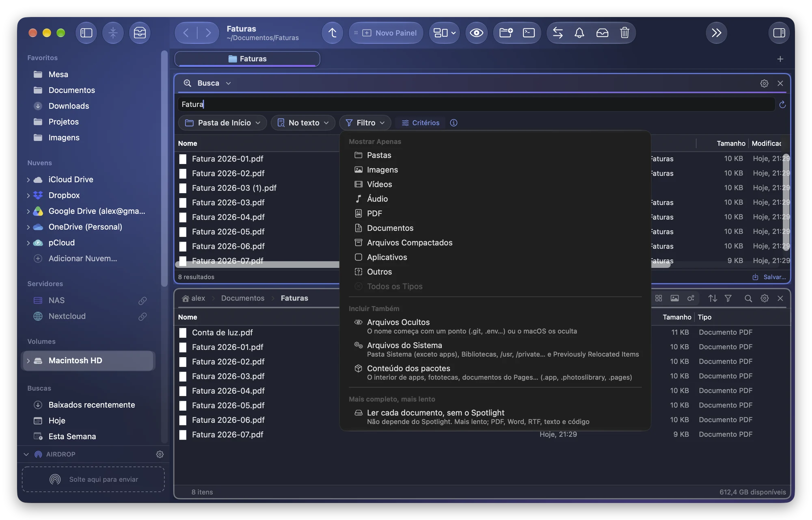Switch lower pane to grid view
This screenshot has width=812, height=520.
click(659, 298)
